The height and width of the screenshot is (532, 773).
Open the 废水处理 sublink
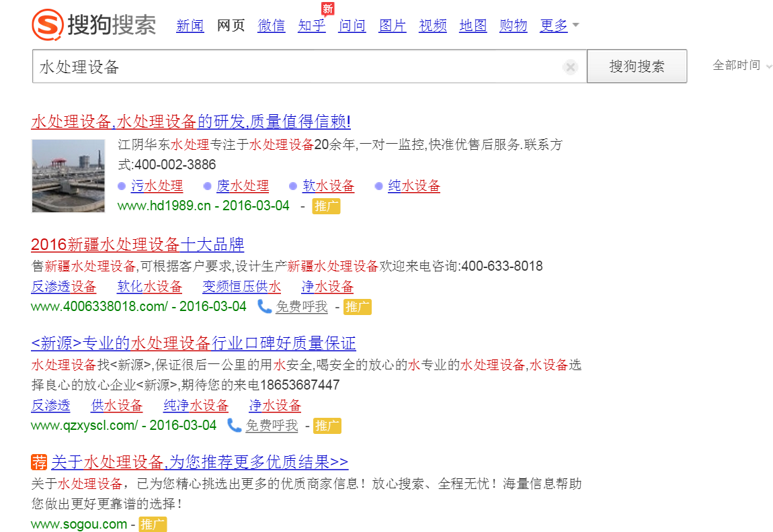point(243,185)
